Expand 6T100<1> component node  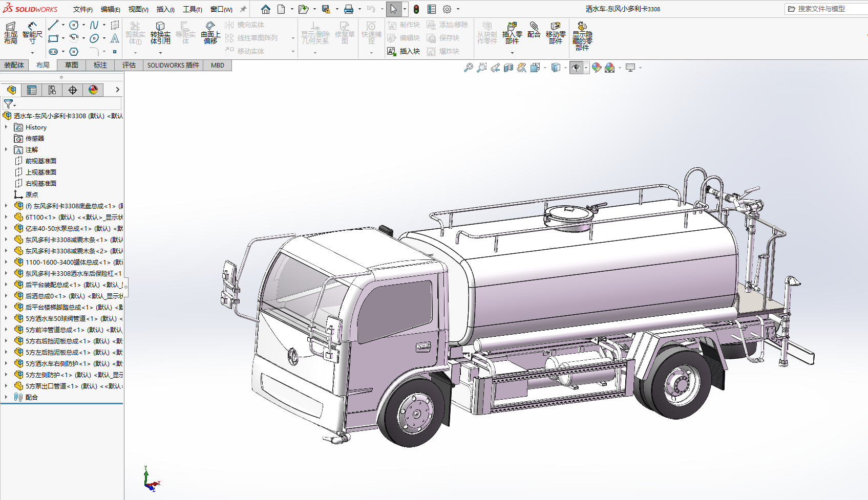click(x=6, y=217)
